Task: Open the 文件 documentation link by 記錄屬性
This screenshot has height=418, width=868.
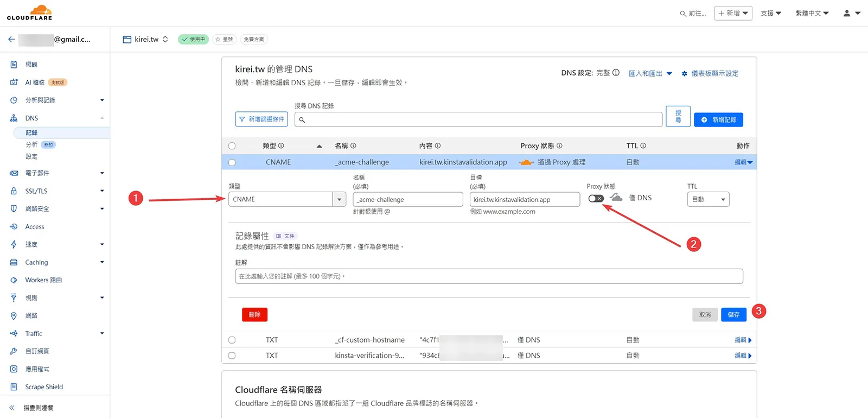Action: pos(285,236)
